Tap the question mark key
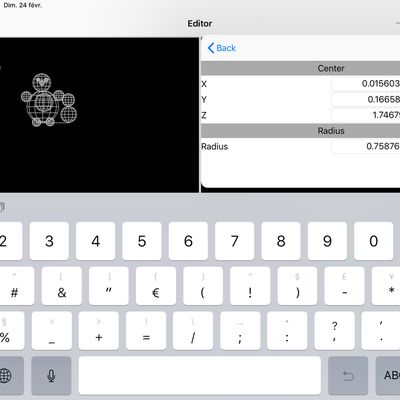 click(x=334, y=331)
